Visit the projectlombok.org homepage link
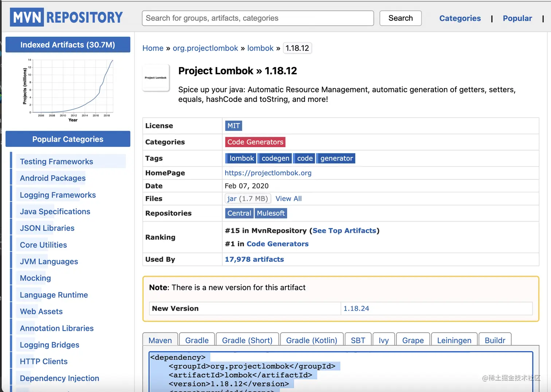551x392 pixels. click(x=268, y=173)
